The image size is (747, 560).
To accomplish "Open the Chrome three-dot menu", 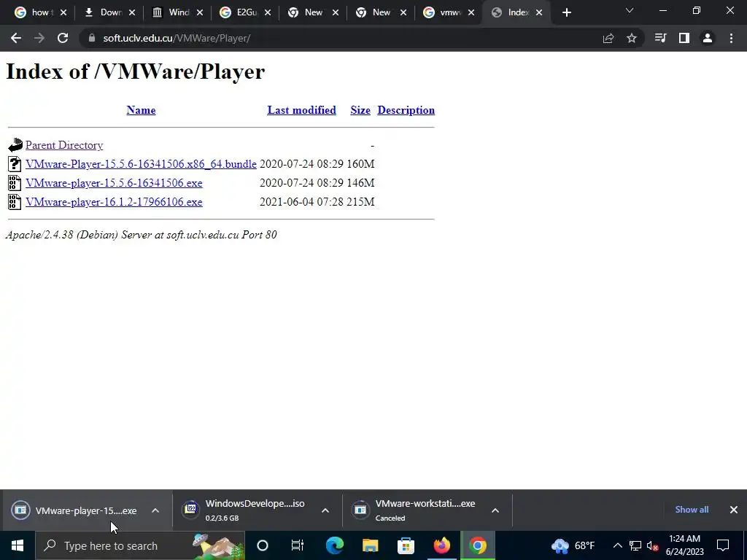I will coord(731,38).
